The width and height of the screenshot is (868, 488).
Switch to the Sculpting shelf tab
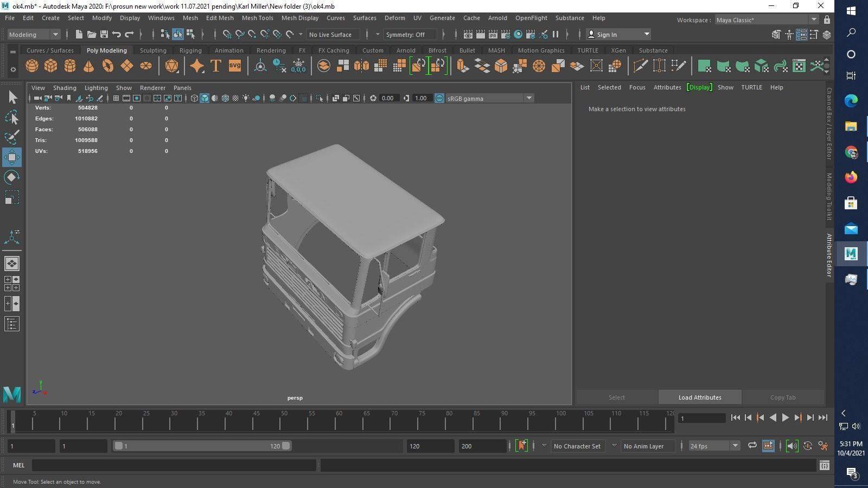[153, 50]
